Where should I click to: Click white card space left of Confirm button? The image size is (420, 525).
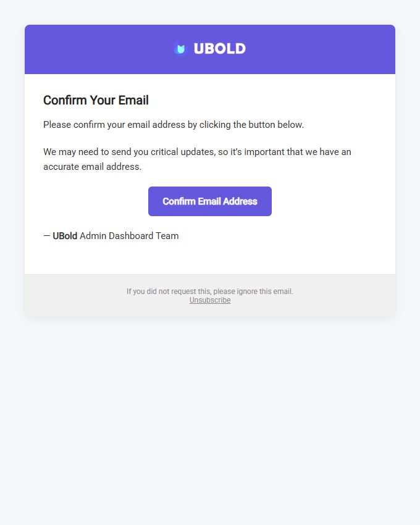tap(93, 201)
